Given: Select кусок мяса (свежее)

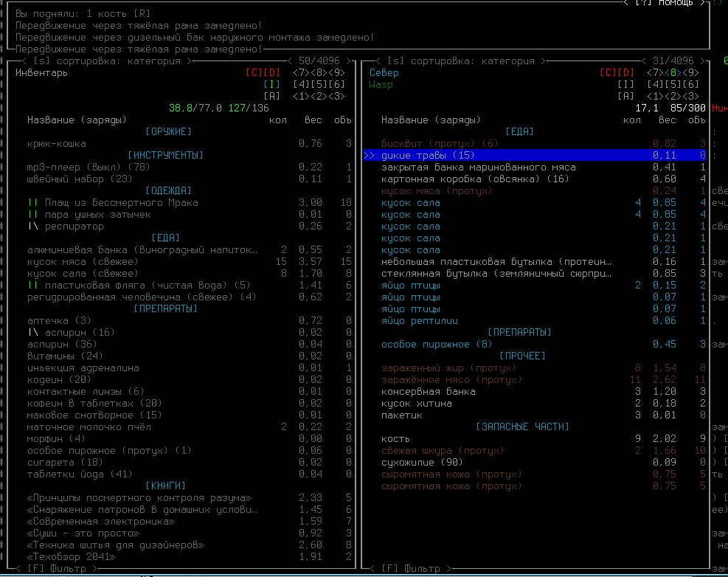Looking at the screenshot, I should [190, 261].
